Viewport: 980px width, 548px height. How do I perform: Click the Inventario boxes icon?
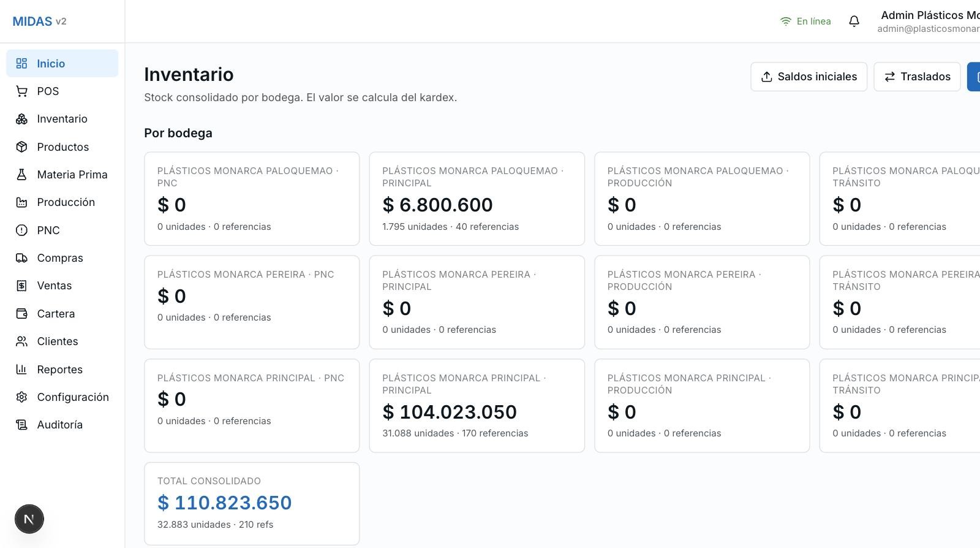pos(21,119)
